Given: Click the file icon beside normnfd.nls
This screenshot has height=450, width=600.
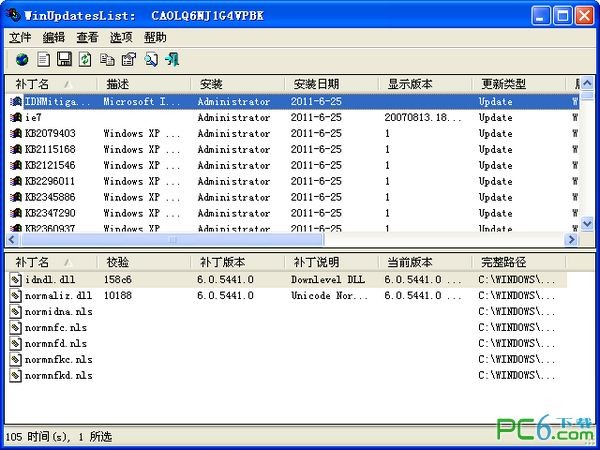Looking at the screenshot, I should coord(15,344).
